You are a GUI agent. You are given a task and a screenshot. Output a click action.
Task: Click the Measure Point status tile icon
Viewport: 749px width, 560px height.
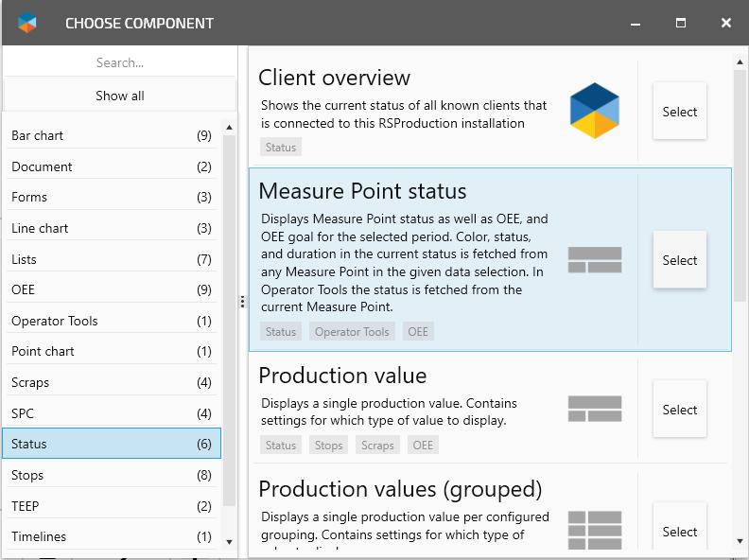click(595, 260)
